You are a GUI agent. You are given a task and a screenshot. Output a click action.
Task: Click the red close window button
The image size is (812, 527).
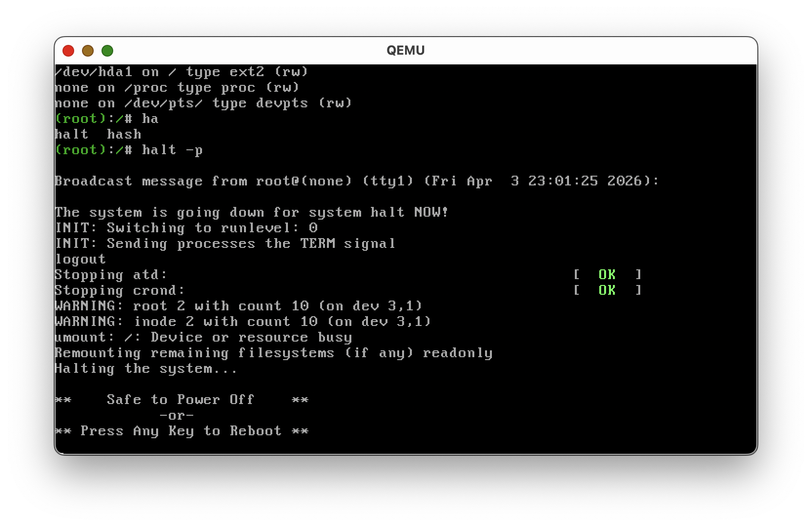pyautogui.click(x=68, y=51)
